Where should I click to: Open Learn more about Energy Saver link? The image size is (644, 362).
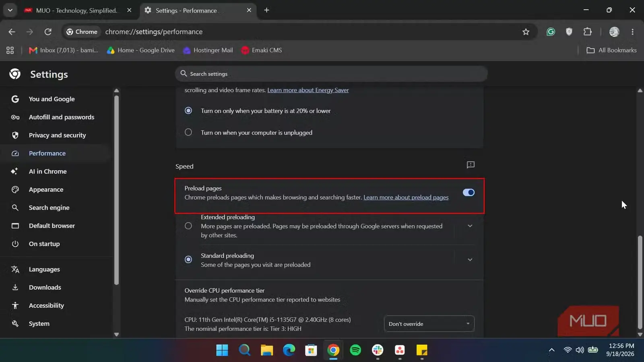point(308,90)
